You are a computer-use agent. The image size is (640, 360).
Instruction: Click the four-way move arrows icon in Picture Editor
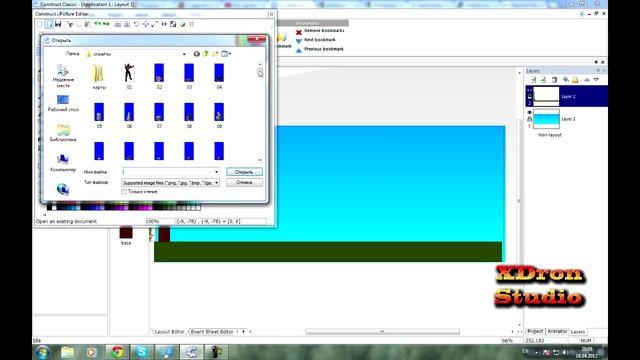pos(145,24)
